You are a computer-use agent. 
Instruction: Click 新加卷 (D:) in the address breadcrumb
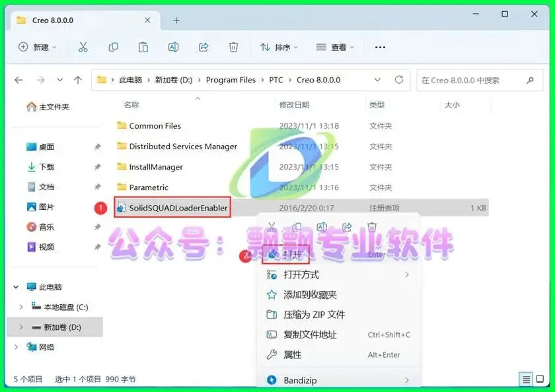173,81
